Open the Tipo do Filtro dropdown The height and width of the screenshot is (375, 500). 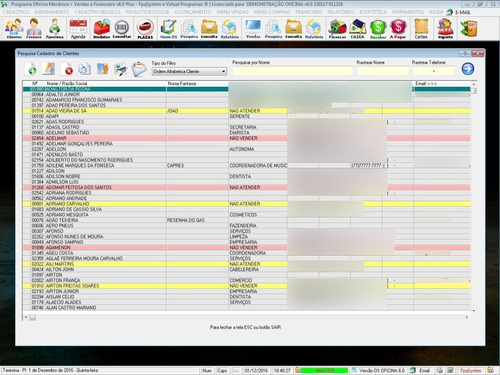pyautogui.click(x=189, y=71)
